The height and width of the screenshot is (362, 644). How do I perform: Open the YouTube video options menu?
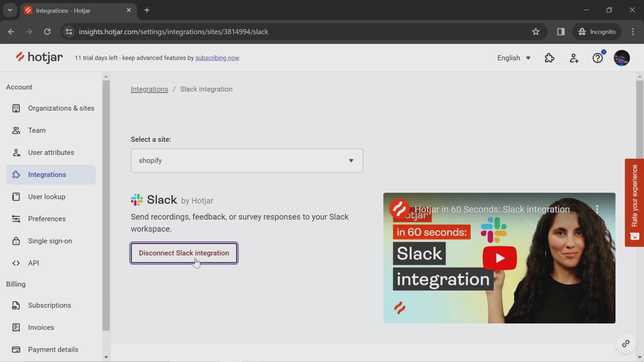coord(597,209)
